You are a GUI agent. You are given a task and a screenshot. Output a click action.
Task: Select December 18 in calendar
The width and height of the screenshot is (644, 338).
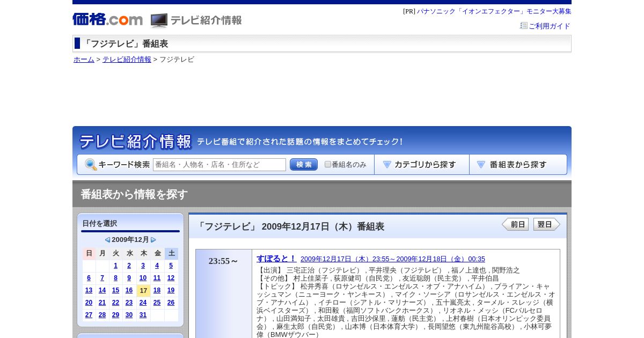point(157,290)
